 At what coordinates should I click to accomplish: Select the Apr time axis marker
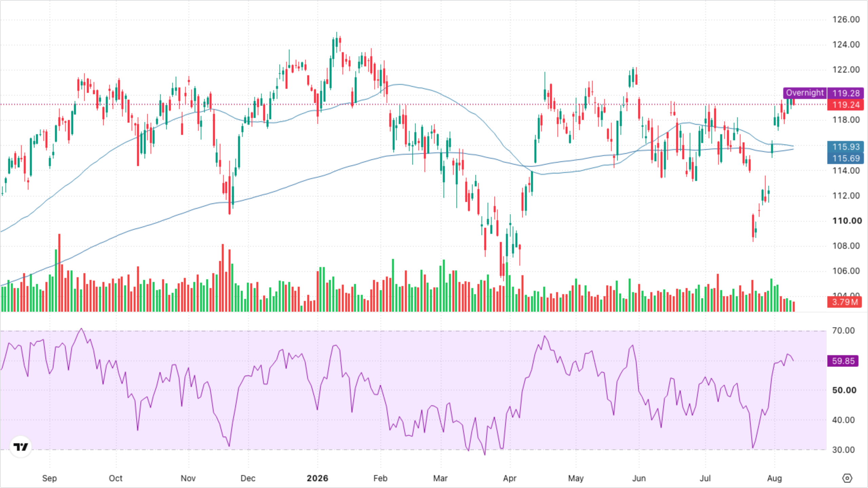coord(510,478)
